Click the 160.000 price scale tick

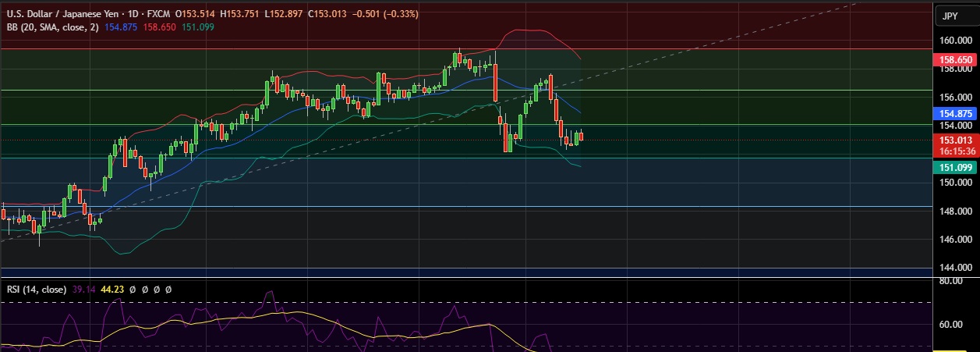coord(954,41)
